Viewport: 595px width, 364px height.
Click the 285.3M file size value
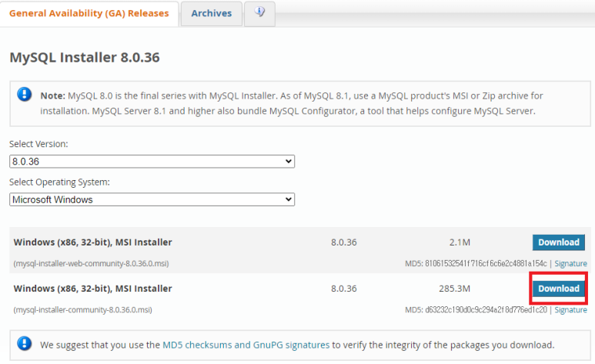coord(455,289)
